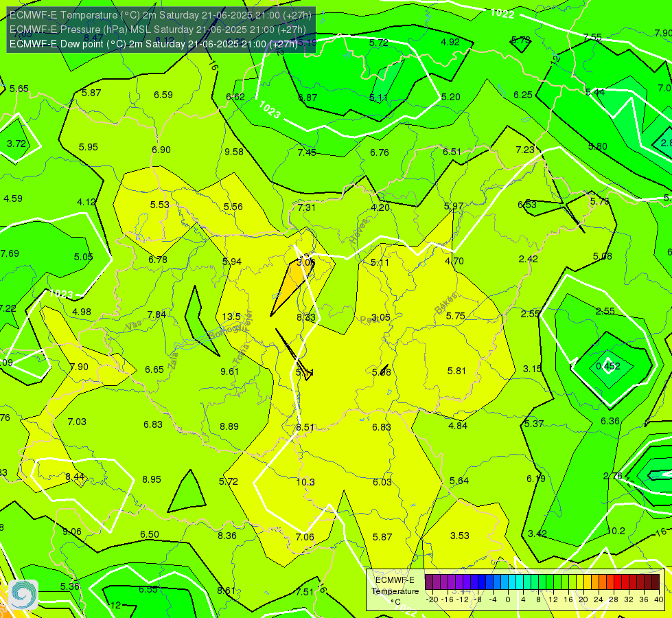Click the dew point value 8.89
672x618 pixels.
click(229, 426)
